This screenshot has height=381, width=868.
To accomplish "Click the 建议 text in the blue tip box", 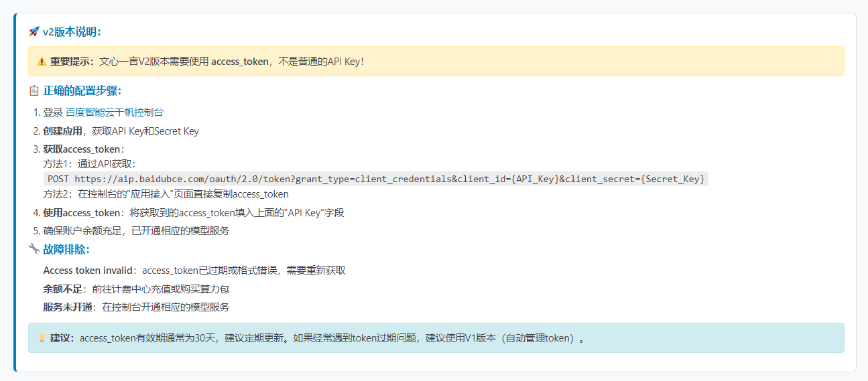I will click(x=63, y=338).
